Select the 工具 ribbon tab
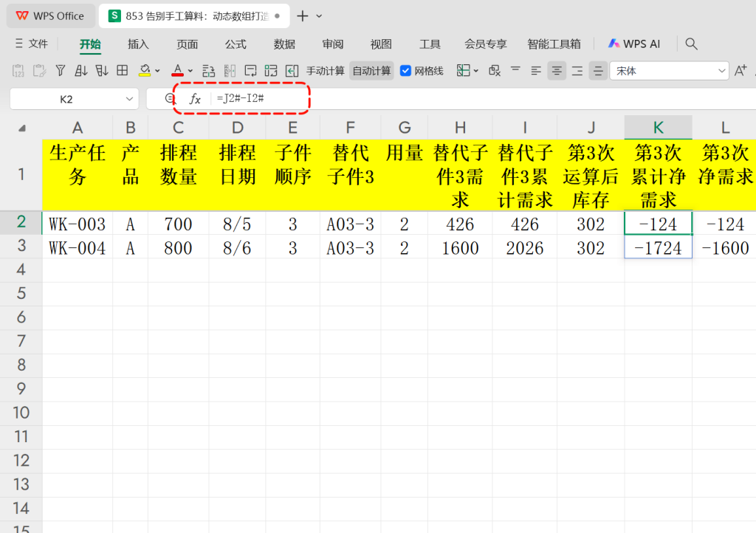 coord(430,44)
